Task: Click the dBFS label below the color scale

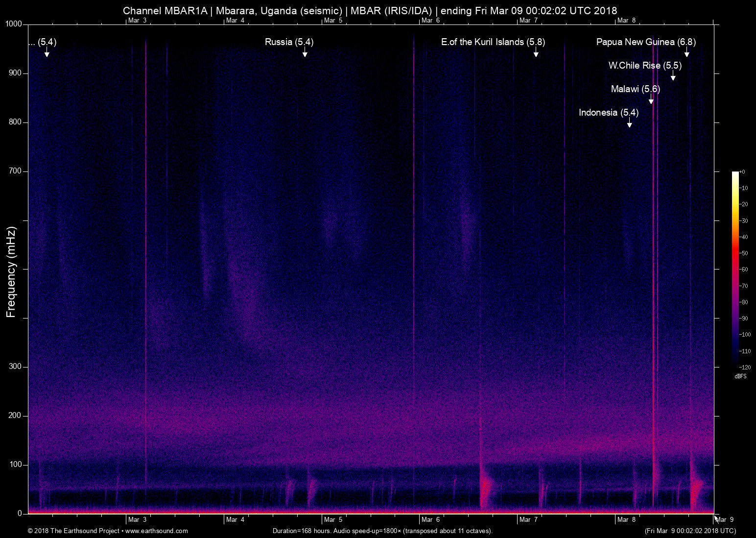Action: click(x=740, y=376)
